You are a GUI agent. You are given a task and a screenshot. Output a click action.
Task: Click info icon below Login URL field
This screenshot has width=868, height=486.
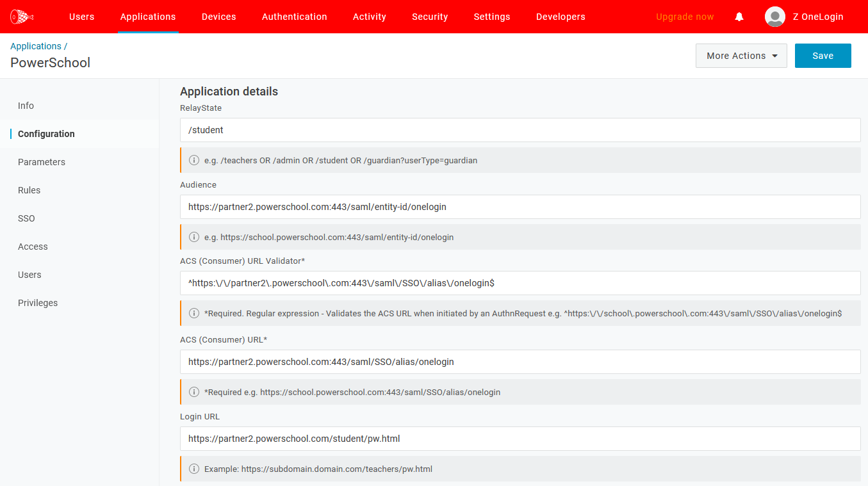coord(194,469)
